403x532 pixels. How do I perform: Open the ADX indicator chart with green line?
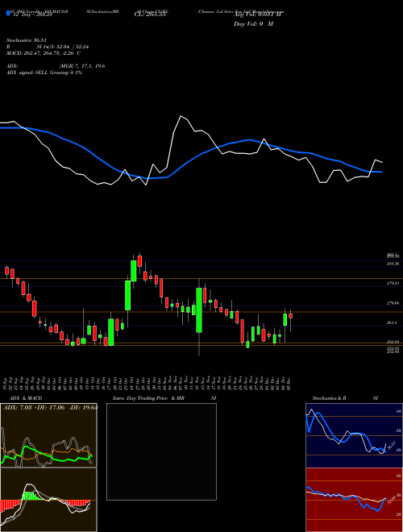point(48,435)
